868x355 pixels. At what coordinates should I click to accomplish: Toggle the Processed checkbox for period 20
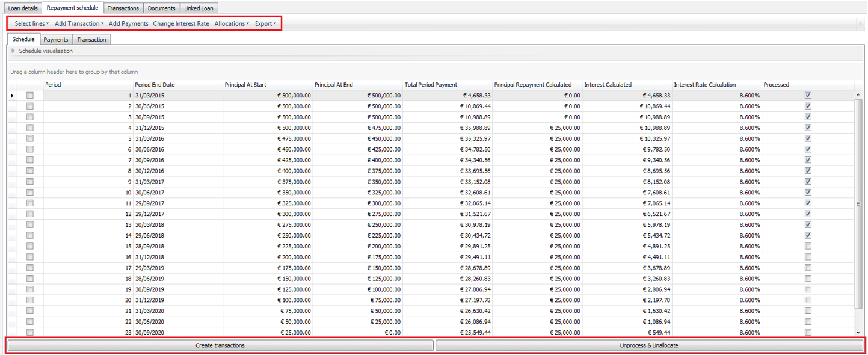point(808,300)
